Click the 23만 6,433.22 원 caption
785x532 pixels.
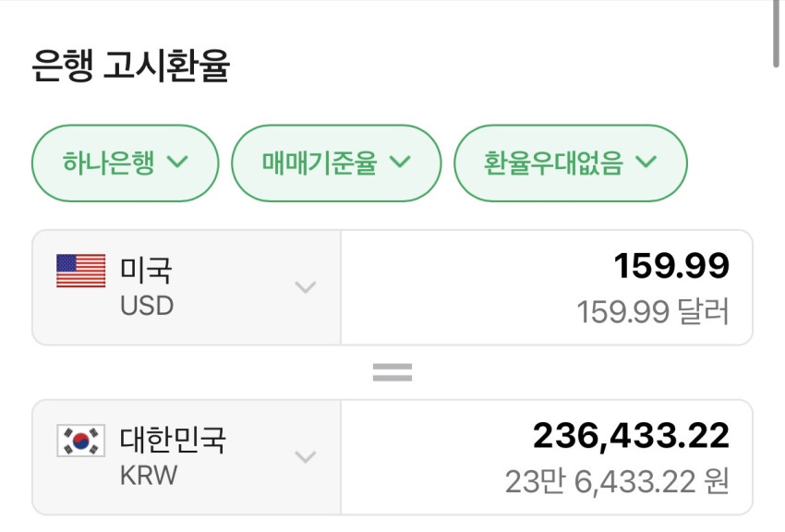617,481
